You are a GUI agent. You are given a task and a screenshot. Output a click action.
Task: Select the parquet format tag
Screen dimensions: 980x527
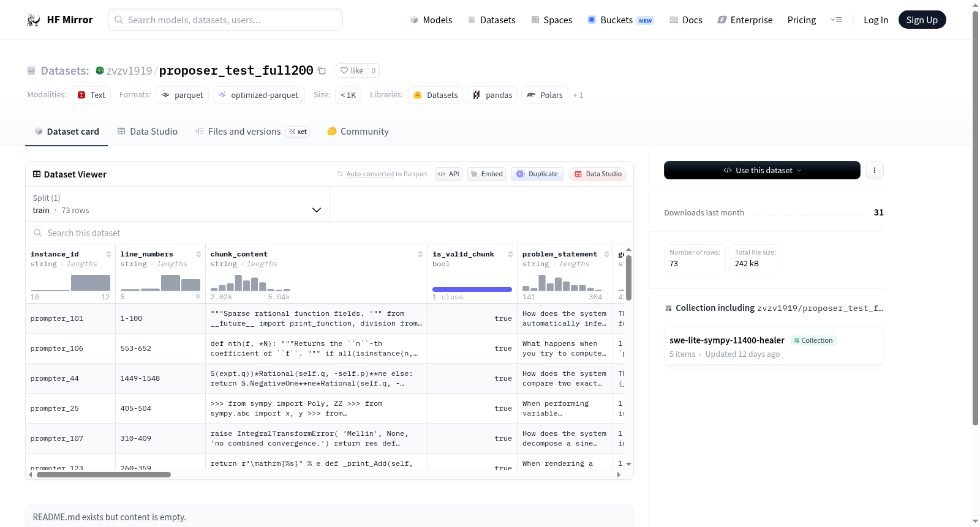point(183,95)
